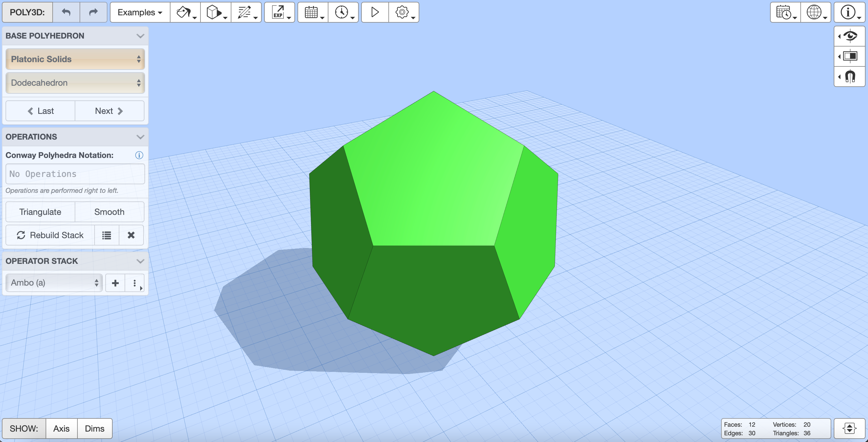Clear the operations with the X
Image resolution: width=868 pixels, height=442 pixels.
pyautogui.click(x=131, y=235)
